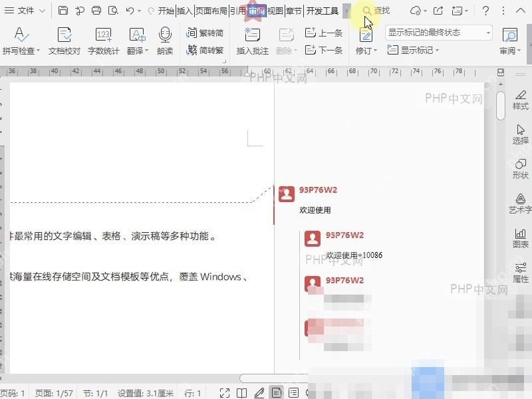
Task: Switch to the 开始 tab
Action: click(x=166, y=11)
